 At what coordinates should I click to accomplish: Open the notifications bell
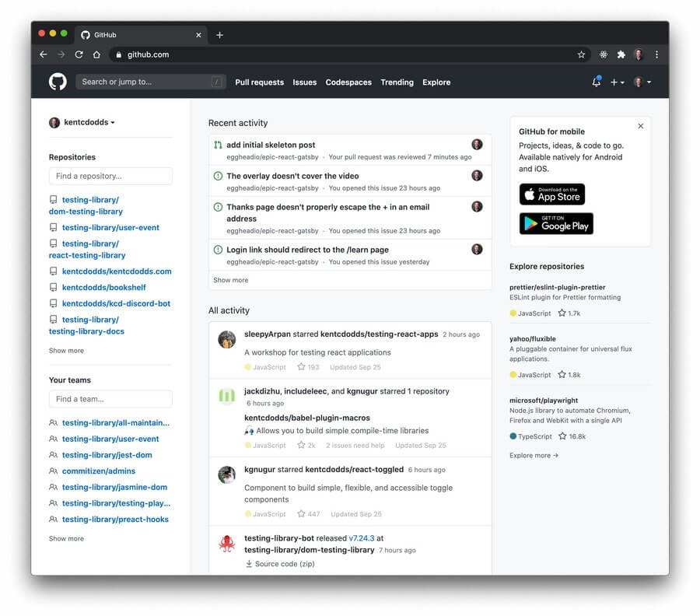click(x=597, y=82)
